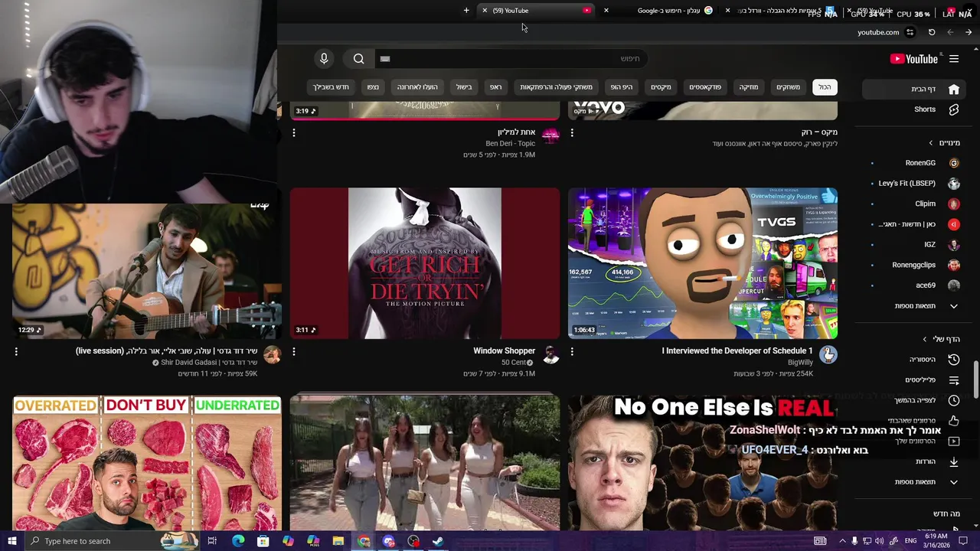Select the 'הועלו לאחרונה' filter chip
Screen dimensions: 980x551
[417, 87]
